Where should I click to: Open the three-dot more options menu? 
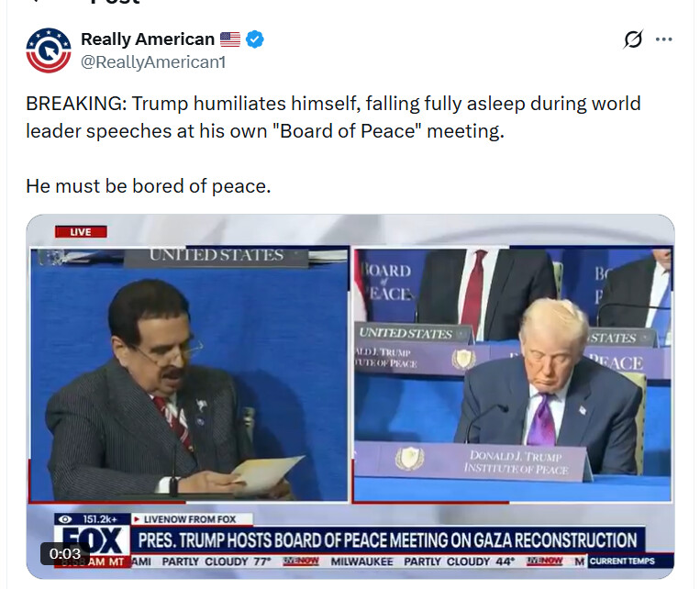point(664,39)
